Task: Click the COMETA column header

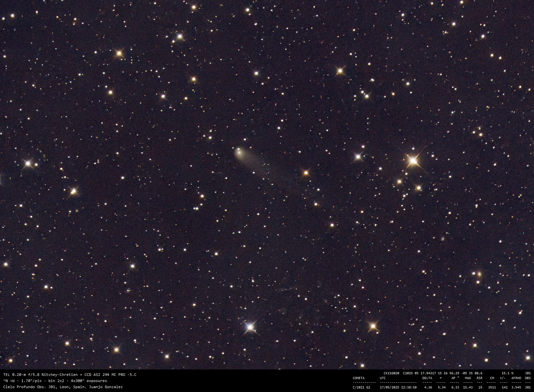Action: pyautogui.click(x=359, y=378)
